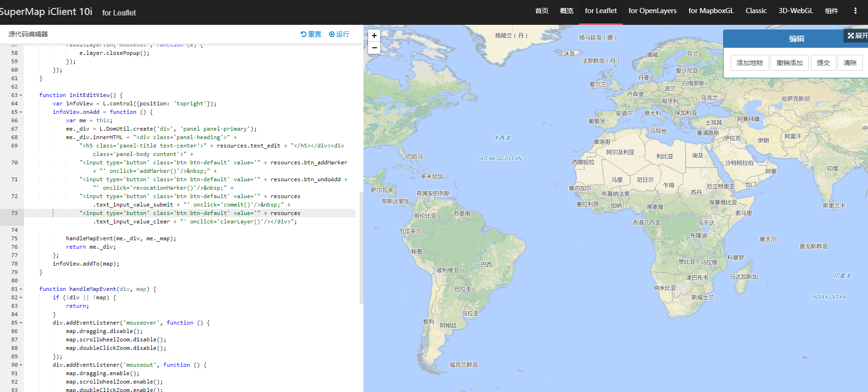Click the 阿尔及利亚 map label
Viewport: 868px width, 392px height.
tap(620, 152)
